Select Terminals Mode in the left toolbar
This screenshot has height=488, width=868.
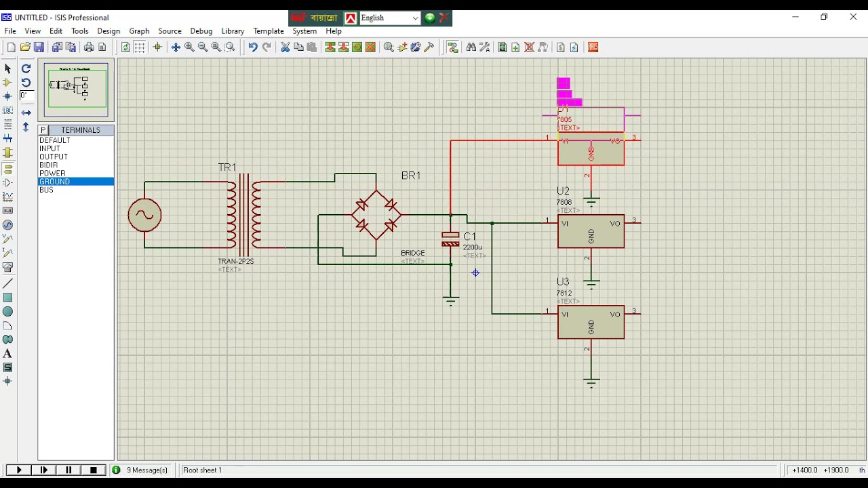pyautogui.click(x=8, y=169)
